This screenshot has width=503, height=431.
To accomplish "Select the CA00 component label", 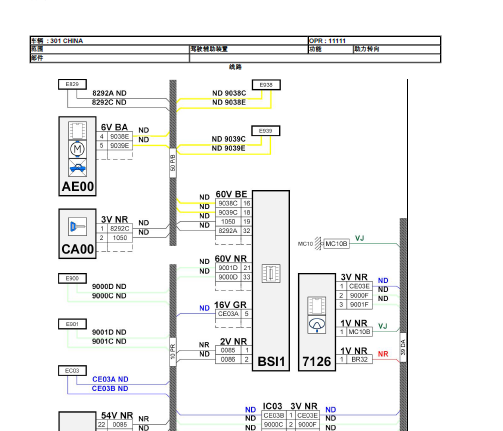I will (78, 249).
